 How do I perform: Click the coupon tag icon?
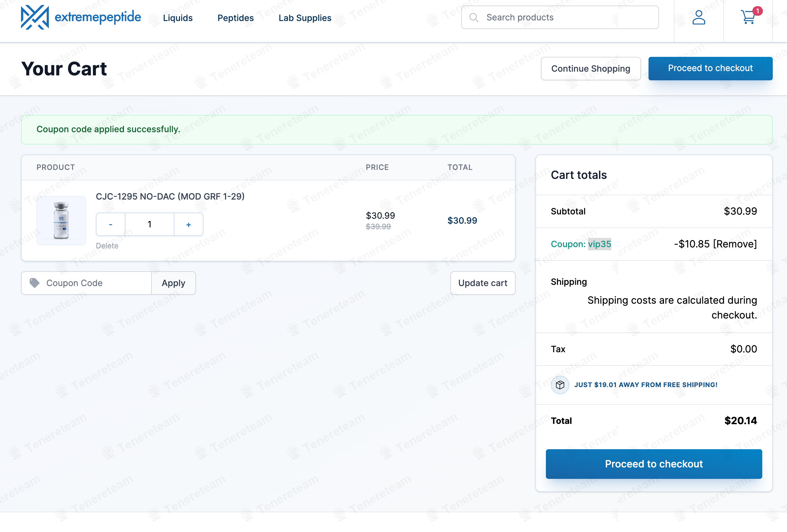(x=35, y=283)
